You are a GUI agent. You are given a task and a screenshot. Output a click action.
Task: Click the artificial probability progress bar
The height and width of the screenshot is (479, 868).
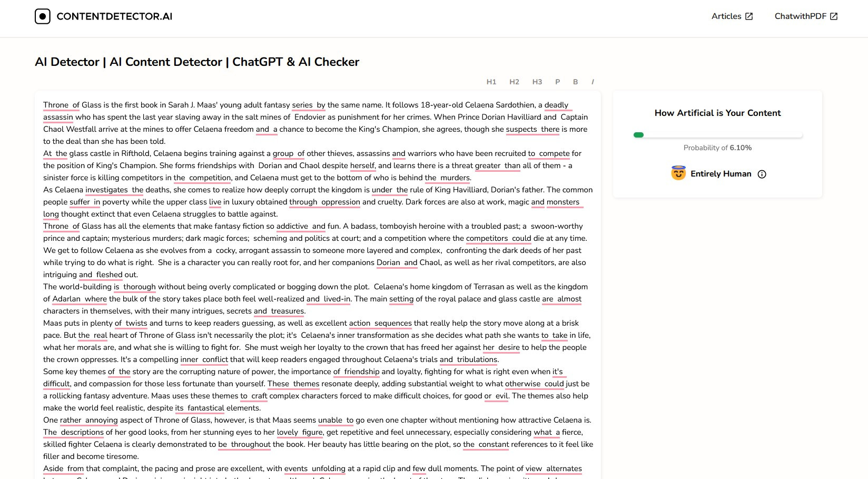[717, 135]
